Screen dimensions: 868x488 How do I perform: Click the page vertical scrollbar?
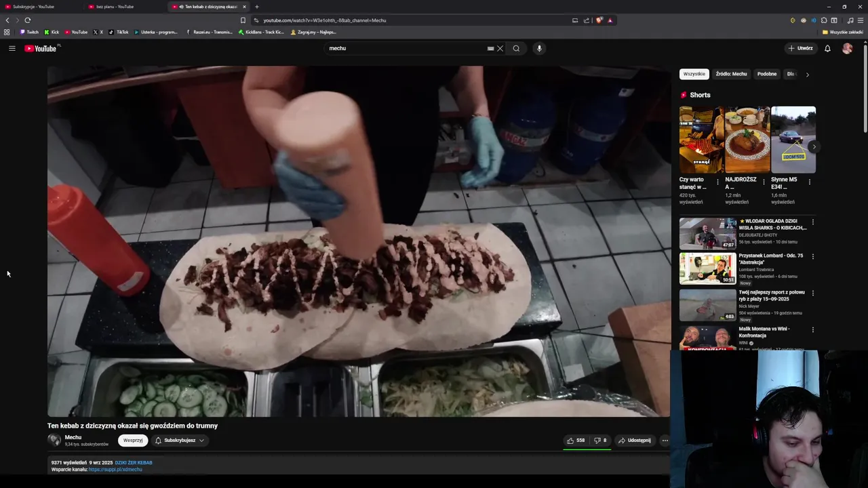(865, 88)
